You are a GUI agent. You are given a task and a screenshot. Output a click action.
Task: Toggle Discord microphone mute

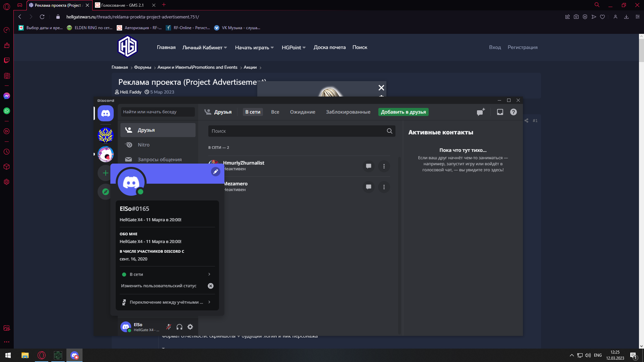click(169, 327)
